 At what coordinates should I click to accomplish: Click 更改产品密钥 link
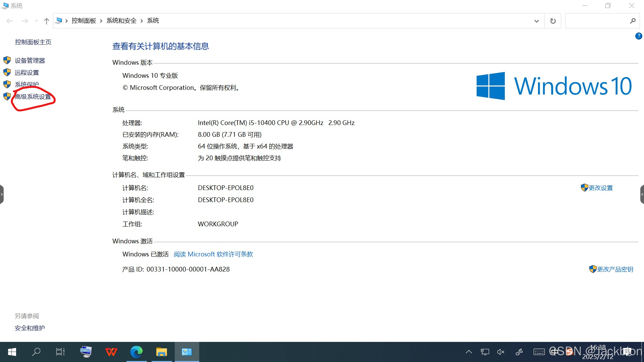click(615, 269)
